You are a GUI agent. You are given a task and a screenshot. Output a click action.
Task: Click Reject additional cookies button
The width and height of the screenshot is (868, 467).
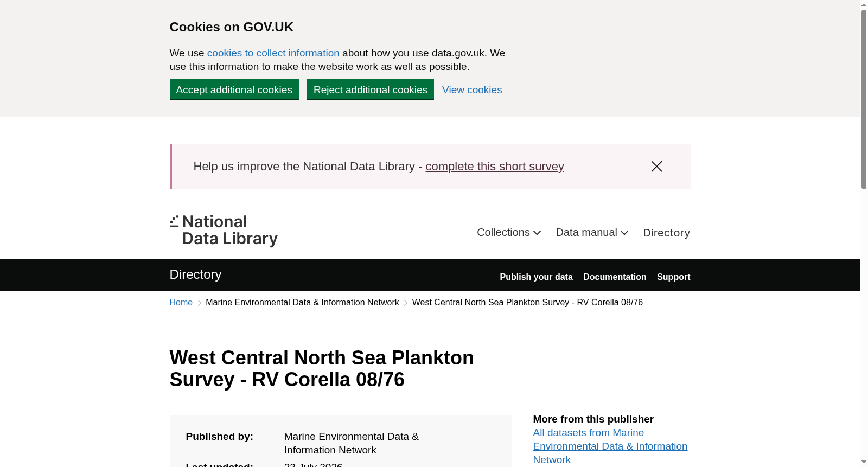[371, 89]
